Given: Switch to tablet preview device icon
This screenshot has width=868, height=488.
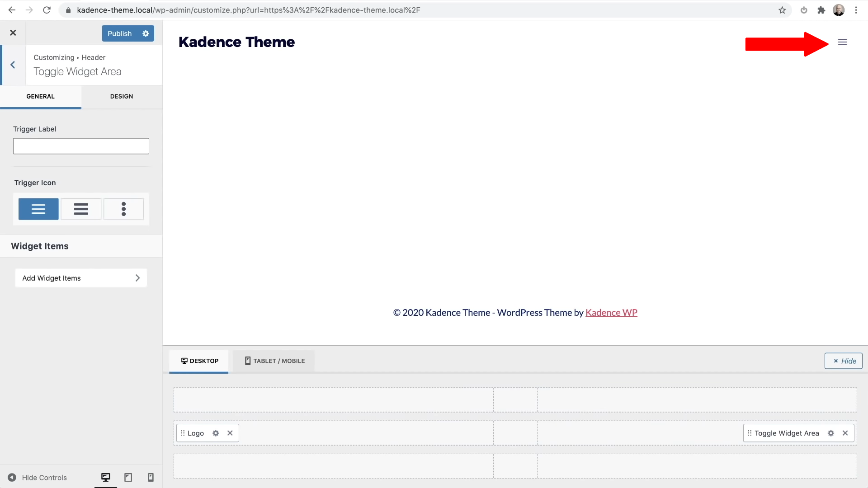Looking at the screenshot, I should pos(128,477).
